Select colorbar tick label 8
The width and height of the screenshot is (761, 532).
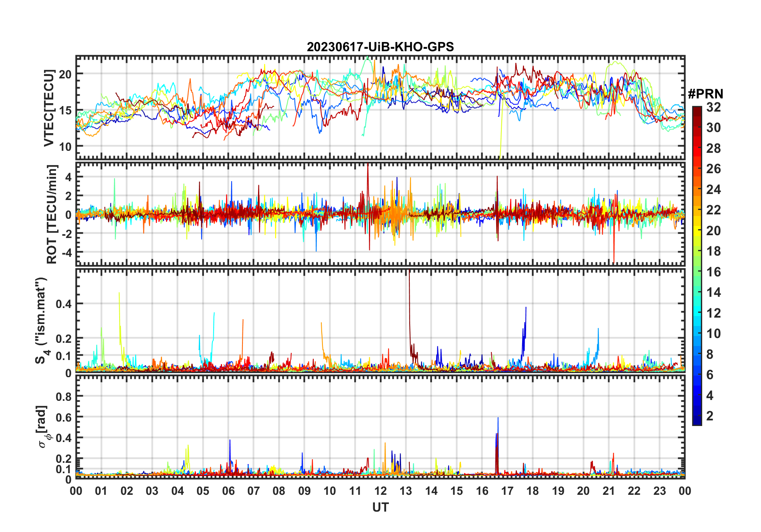coord(710,354)
